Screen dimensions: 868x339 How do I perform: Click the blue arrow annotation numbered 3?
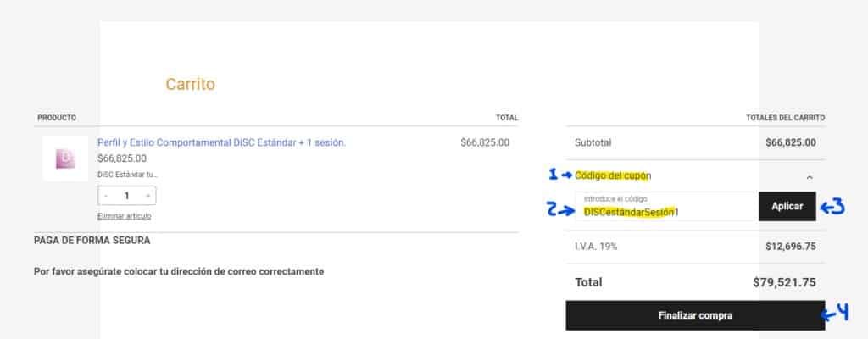(835, 206)
